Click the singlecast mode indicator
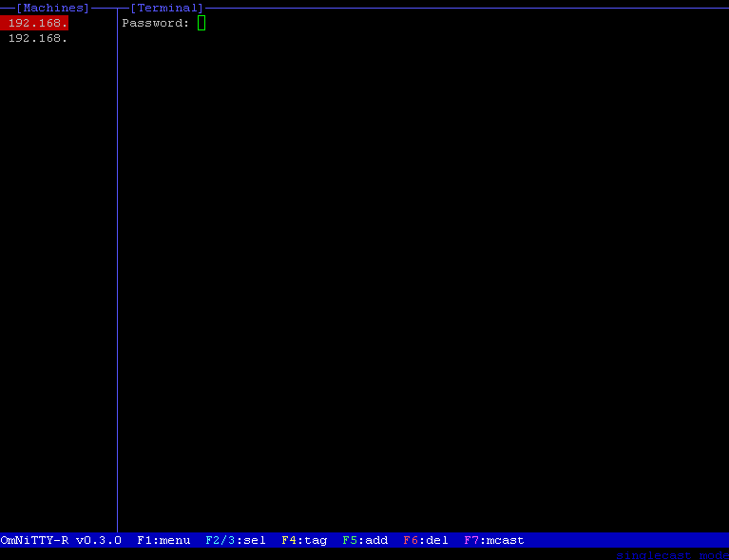 672,554
